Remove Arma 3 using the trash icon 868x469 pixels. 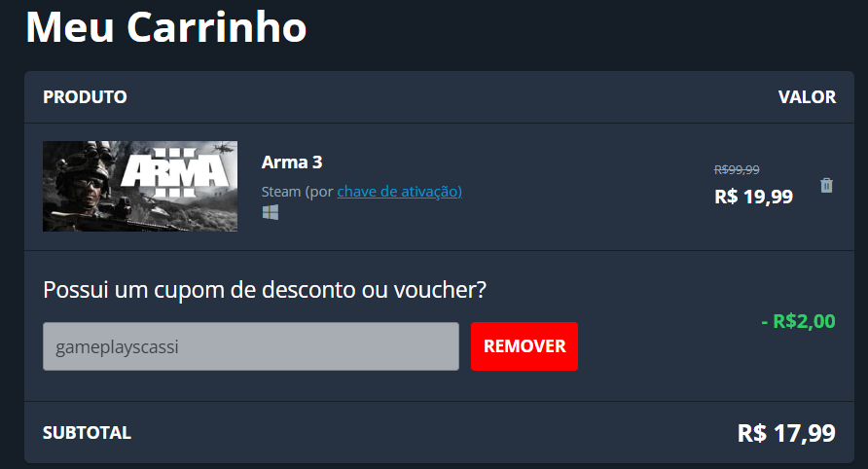(x=826, y=185)
